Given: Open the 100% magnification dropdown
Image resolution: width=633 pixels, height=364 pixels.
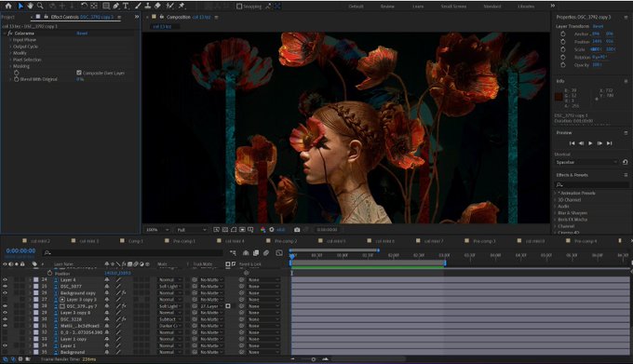Looking at the screenshot, I should coord(158,230).
